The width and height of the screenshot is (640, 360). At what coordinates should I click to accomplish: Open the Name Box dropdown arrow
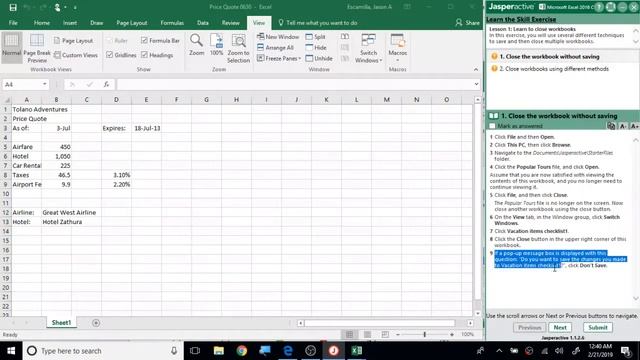pos(44,84)
